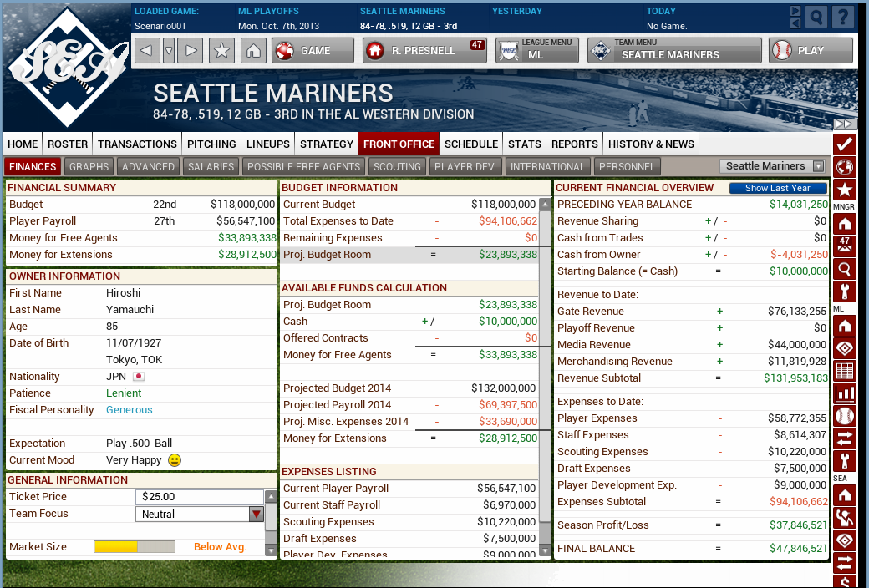
Task: Open help via the question mark icon
Action: coord(842,16)
